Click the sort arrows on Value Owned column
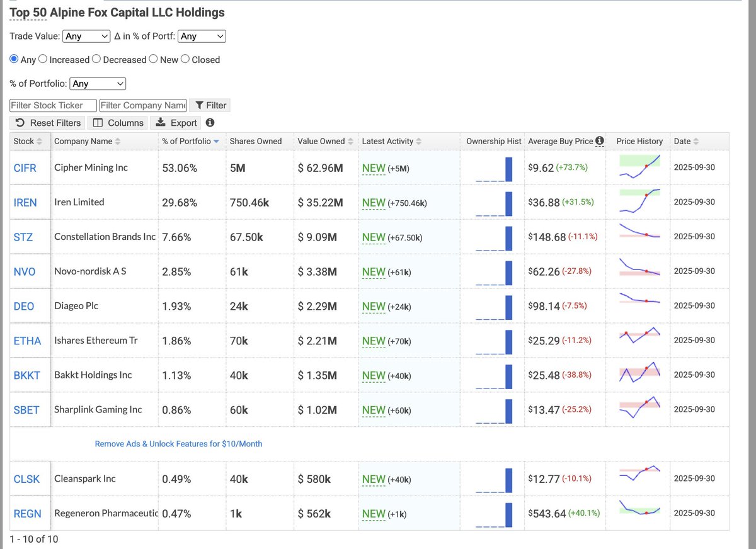The height and width of the screenshot is (549, 756). [x=351, y=142]
